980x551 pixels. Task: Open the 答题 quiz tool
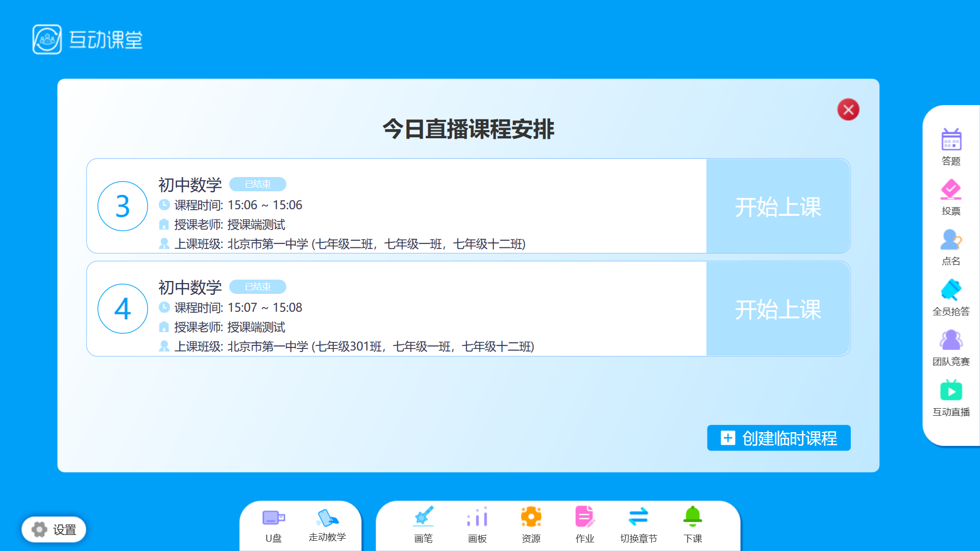pyautogui.click(x=951, y=146)
